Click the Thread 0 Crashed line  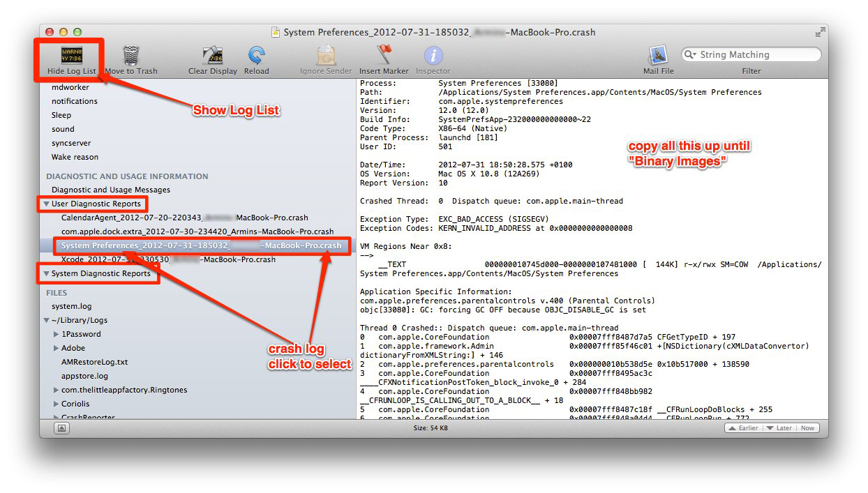[x=489, y=328]
